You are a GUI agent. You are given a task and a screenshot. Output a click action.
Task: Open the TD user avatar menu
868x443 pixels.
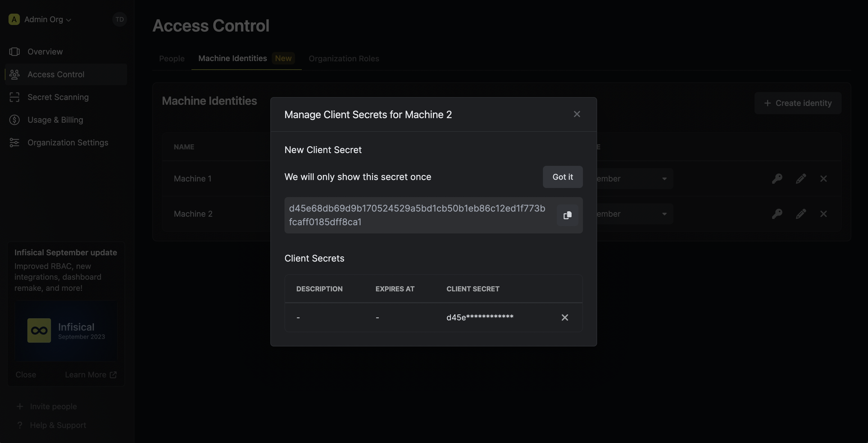tap(119, 19)
